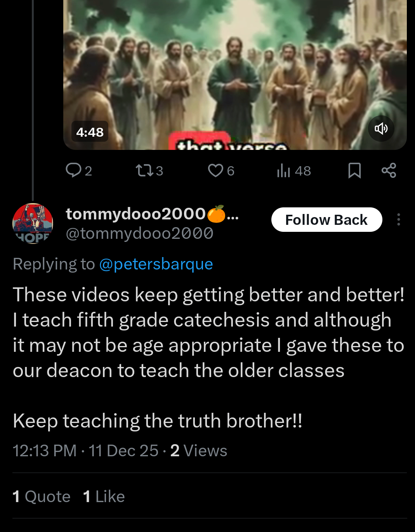Screen dimensions: 415x532
Task: Click the 2 Views count
Action: click(x=198, y=451)
